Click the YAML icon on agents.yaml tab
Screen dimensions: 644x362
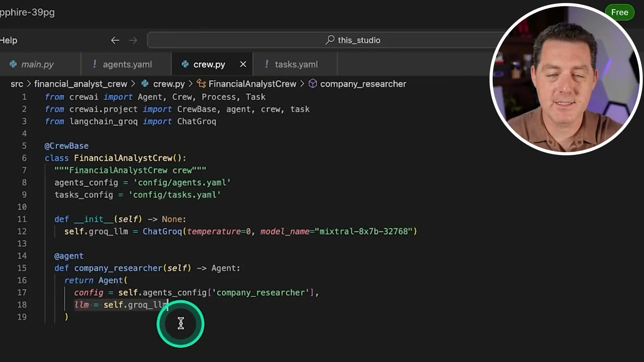click(95, 64)
